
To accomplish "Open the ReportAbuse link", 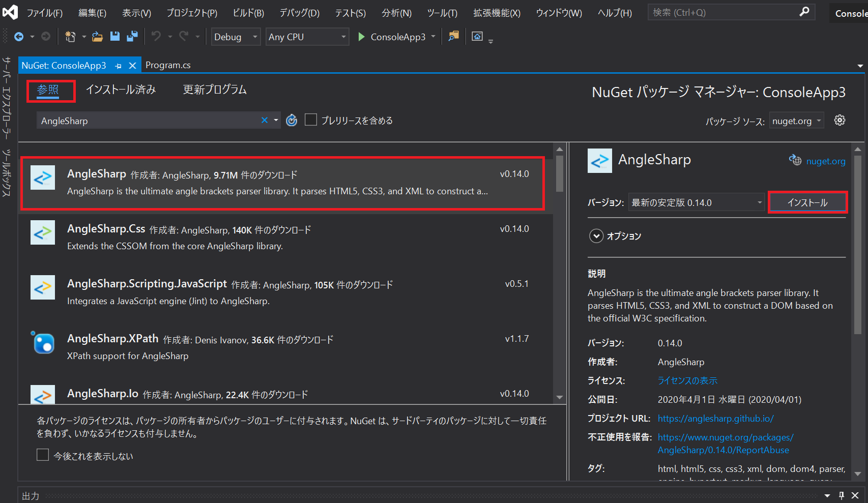I will (x=726, y=443).
